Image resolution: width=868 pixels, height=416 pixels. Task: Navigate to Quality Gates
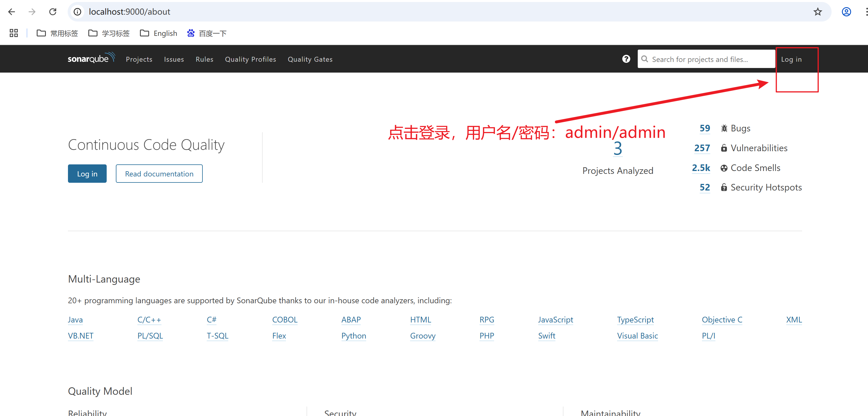click(x=310, y=59)
